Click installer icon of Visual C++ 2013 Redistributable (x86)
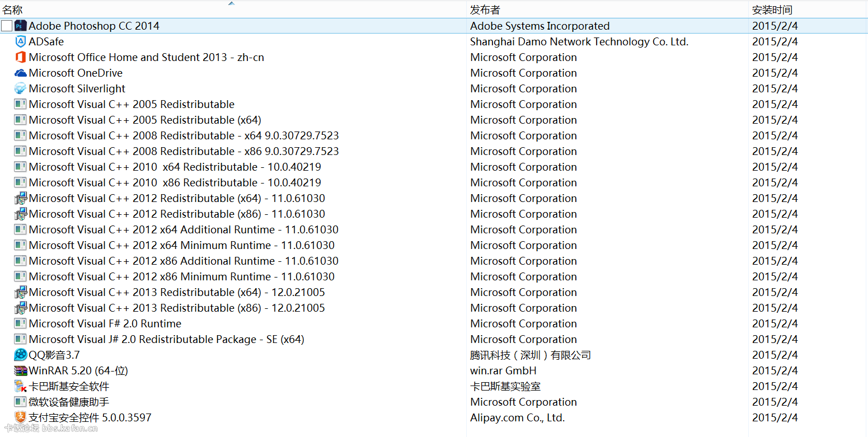 21,308
